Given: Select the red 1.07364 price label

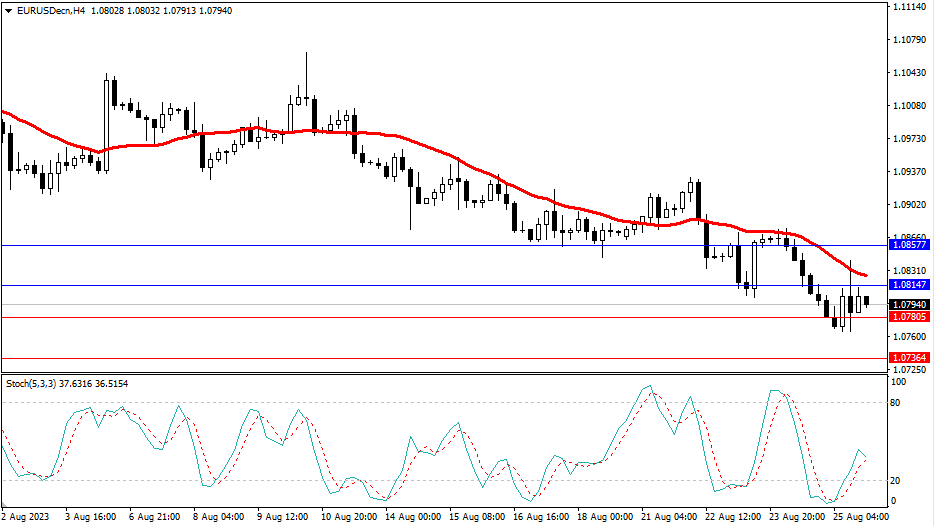Looking at the screenshot, I should (908, 357).
